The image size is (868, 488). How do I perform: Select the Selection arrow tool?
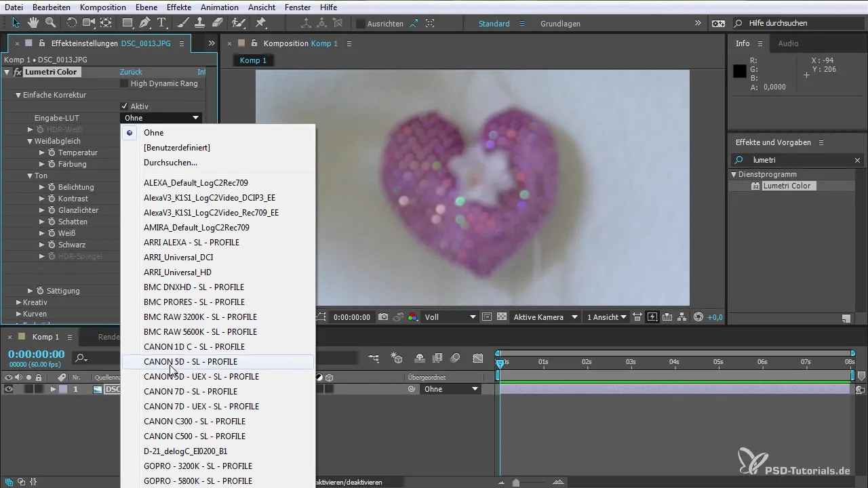[x=16, y=23]
